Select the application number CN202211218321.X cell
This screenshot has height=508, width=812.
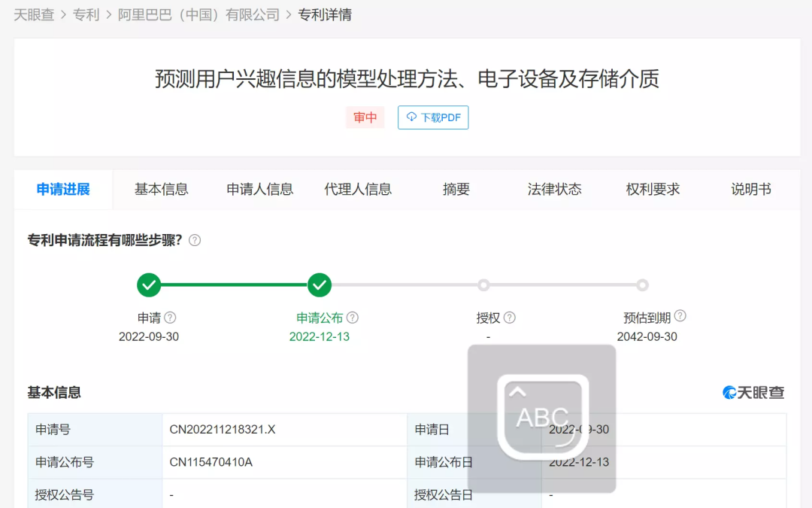(223, 429)
